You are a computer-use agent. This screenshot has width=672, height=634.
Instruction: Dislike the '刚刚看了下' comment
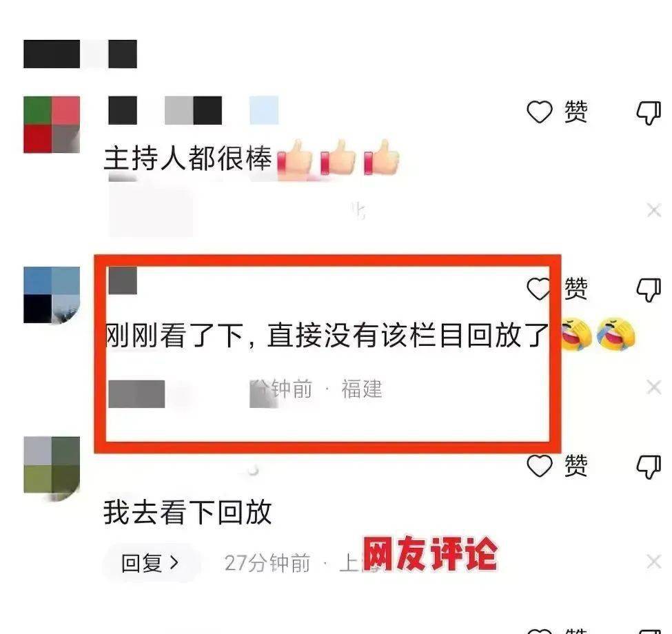(649, 290)
